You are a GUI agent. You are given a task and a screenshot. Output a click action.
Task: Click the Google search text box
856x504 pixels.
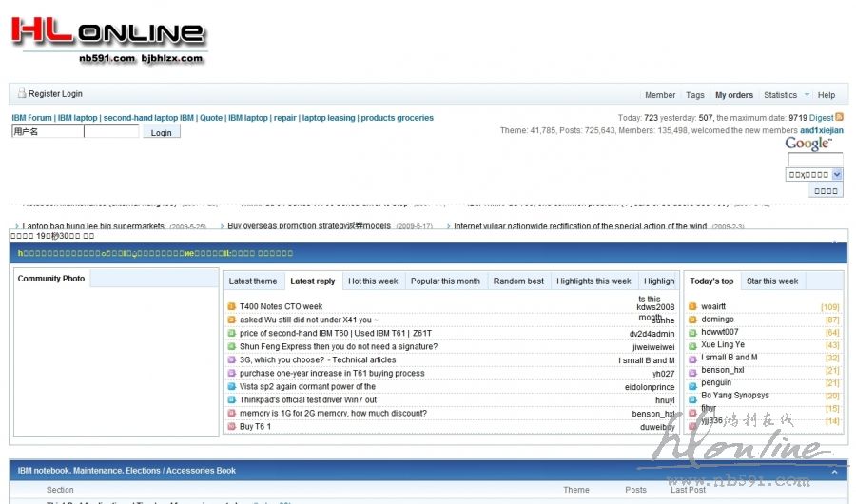pos(814,160)
